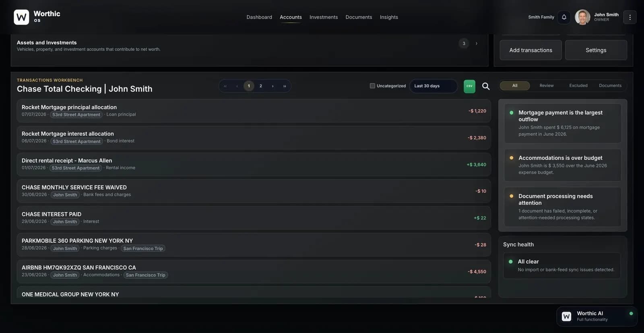The width and height of the screenshot is (644, 333).
Task: Click green dot beside All clear
Action: pyautogui.click(x=510, y=261)
